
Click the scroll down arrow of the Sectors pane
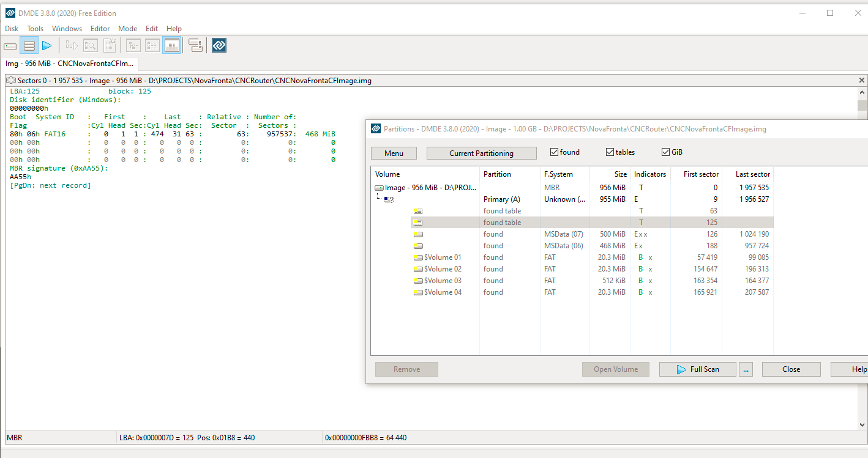(x=862, y=425)
